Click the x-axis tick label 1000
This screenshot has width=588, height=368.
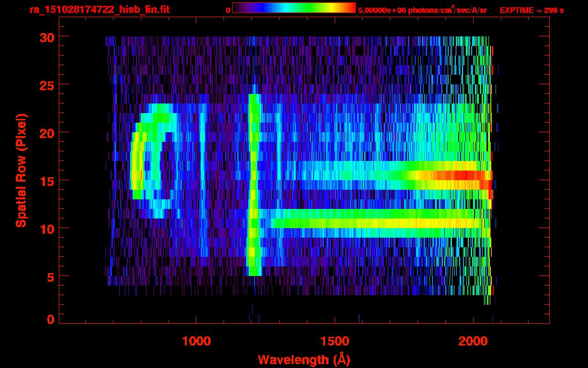point(196,341)
